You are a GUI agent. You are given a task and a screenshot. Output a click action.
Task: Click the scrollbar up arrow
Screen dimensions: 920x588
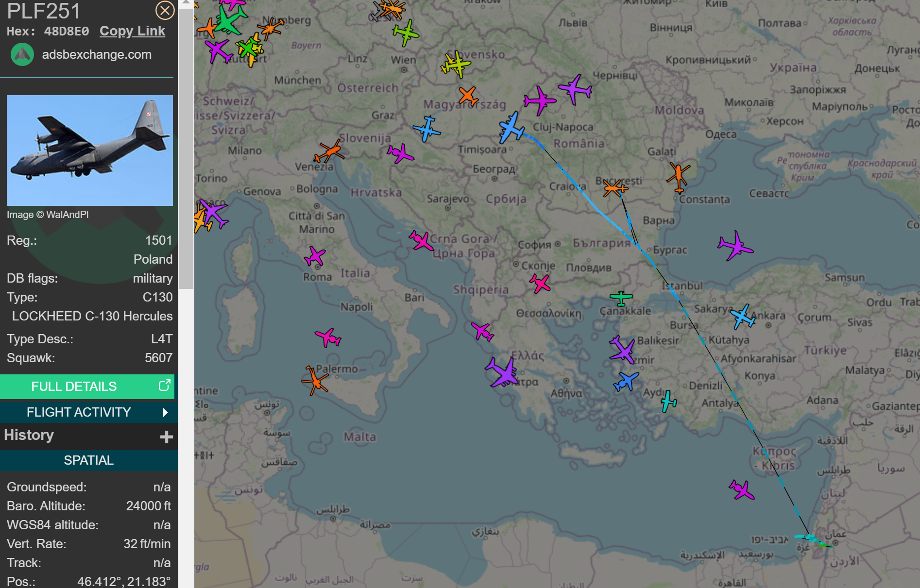point(186,4)
